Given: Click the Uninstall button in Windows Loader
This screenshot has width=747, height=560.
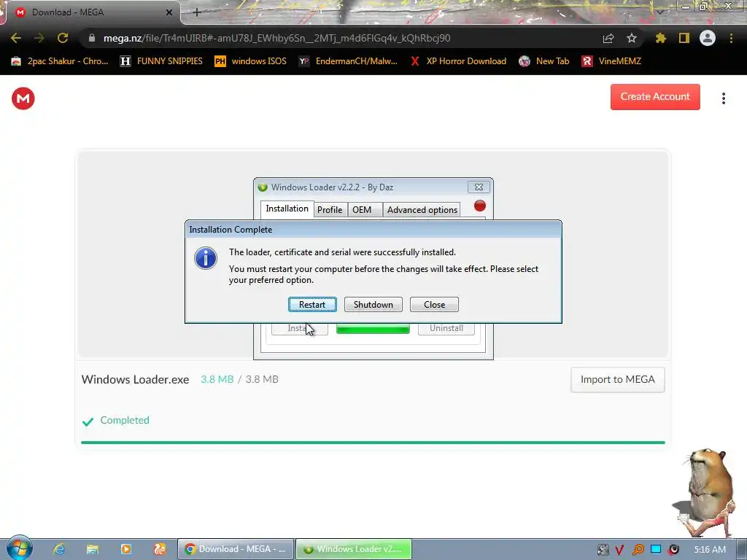Looking at the screenshot, I should [446, 328].
